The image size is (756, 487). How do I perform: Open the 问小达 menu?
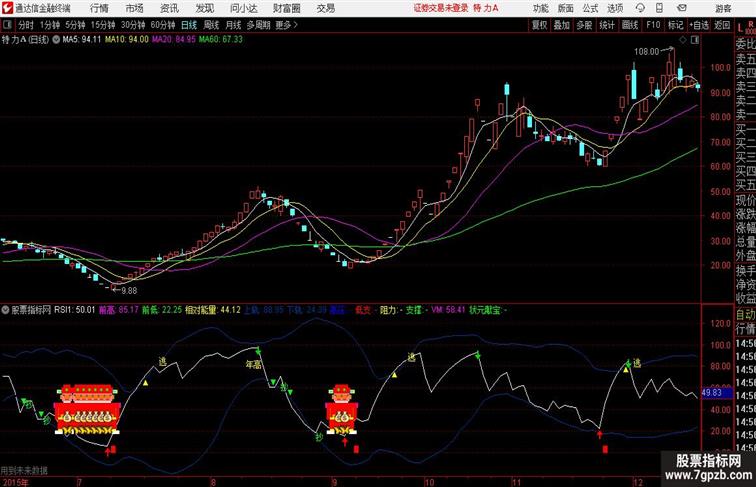pyautogui.click(x=243, y=8)
